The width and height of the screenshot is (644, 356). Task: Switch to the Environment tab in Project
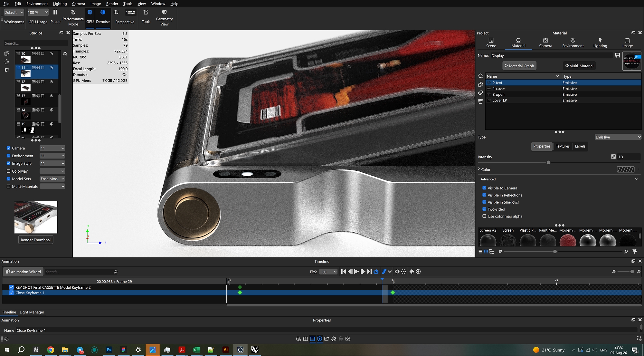(x=573, y=43)
